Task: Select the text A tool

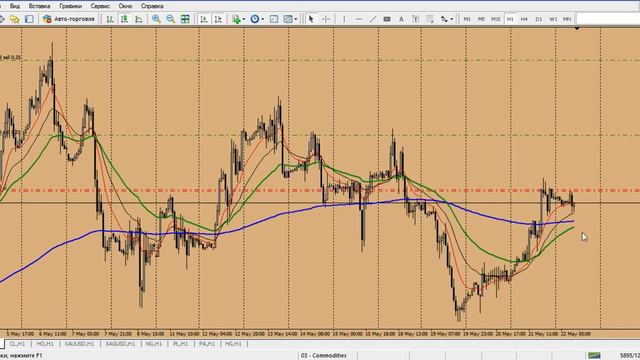Action: coord(401,19)
